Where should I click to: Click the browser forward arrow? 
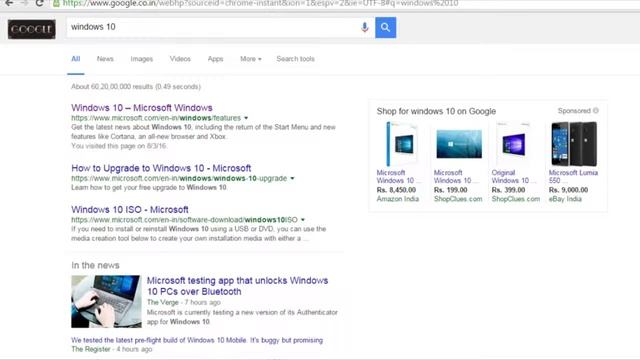[x=24, y=3]
